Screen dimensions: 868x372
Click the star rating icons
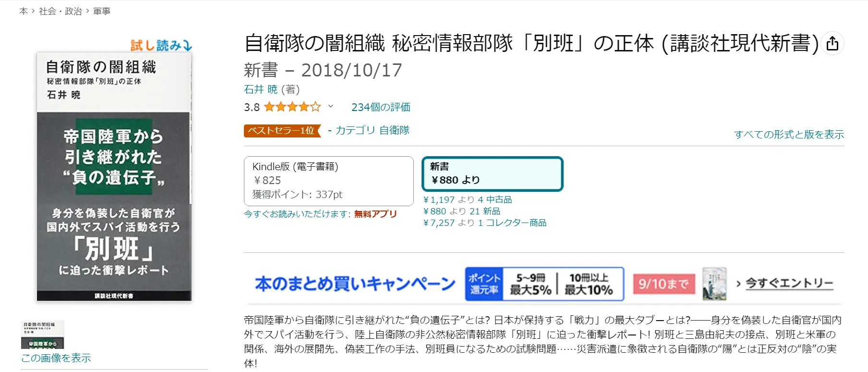pos(292,107)
